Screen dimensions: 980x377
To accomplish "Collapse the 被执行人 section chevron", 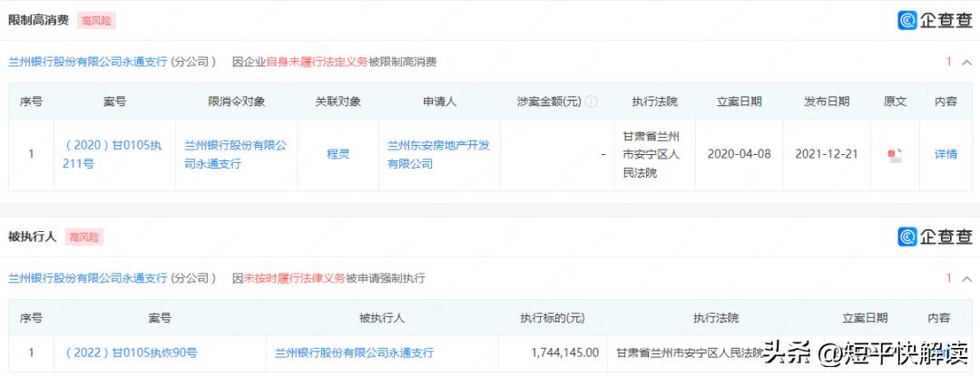I will coord(966,278).
